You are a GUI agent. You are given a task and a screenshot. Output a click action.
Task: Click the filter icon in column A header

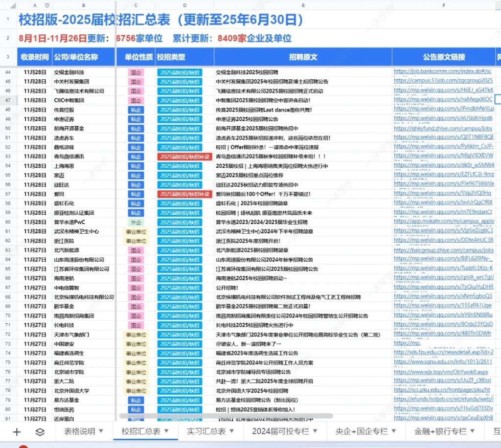46,5
